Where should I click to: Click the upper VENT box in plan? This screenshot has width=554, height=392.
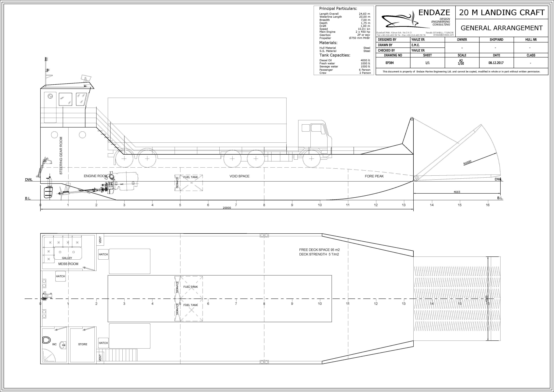[100, 239]
